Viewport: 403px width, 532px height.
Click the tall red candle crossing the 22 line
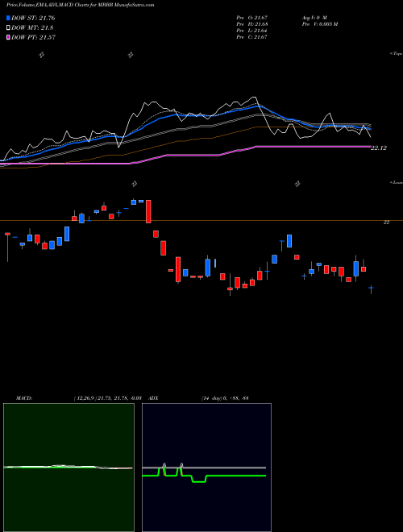coord(148,211)
